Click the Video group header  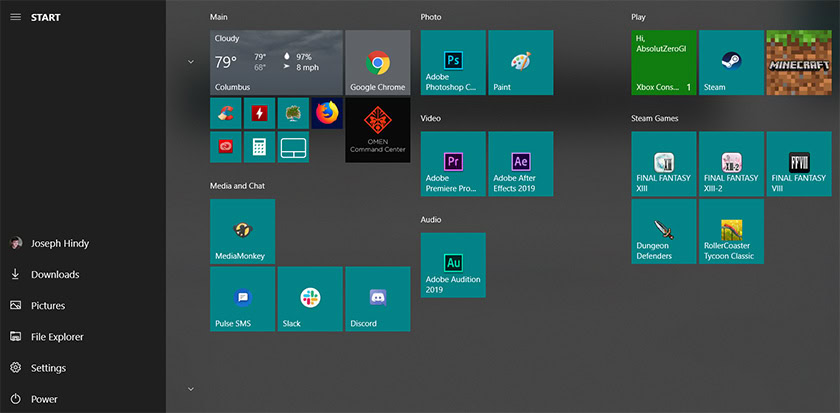click(430, 118)
